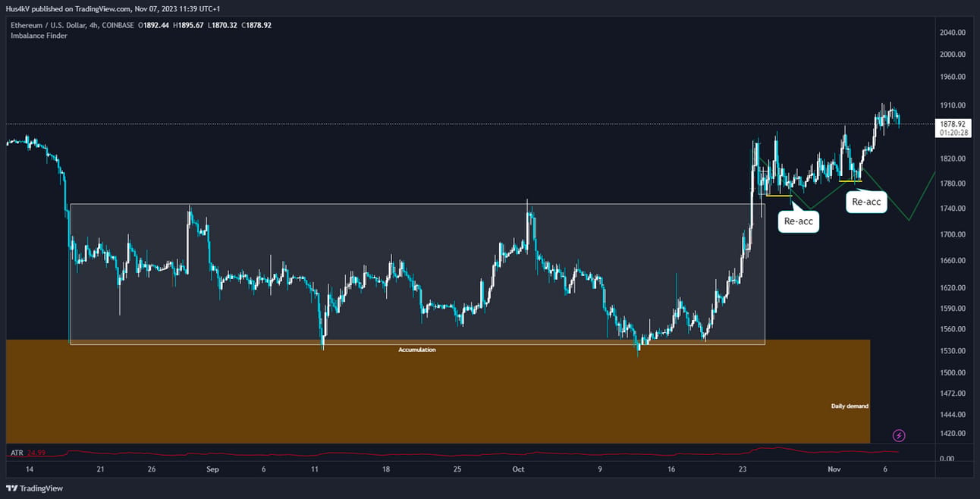Click the Imbalance Finder indicator label
The width and height of the screenshot is (980, 499).
pos(39,36)
